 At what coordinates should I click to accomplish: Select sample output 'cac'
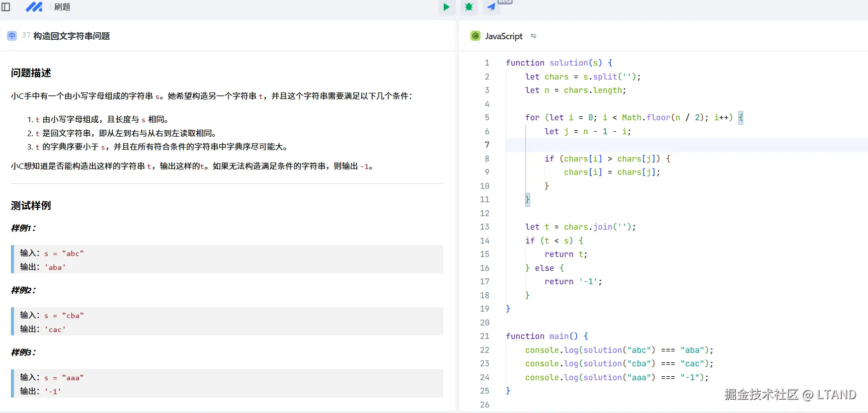coord(55,330)
